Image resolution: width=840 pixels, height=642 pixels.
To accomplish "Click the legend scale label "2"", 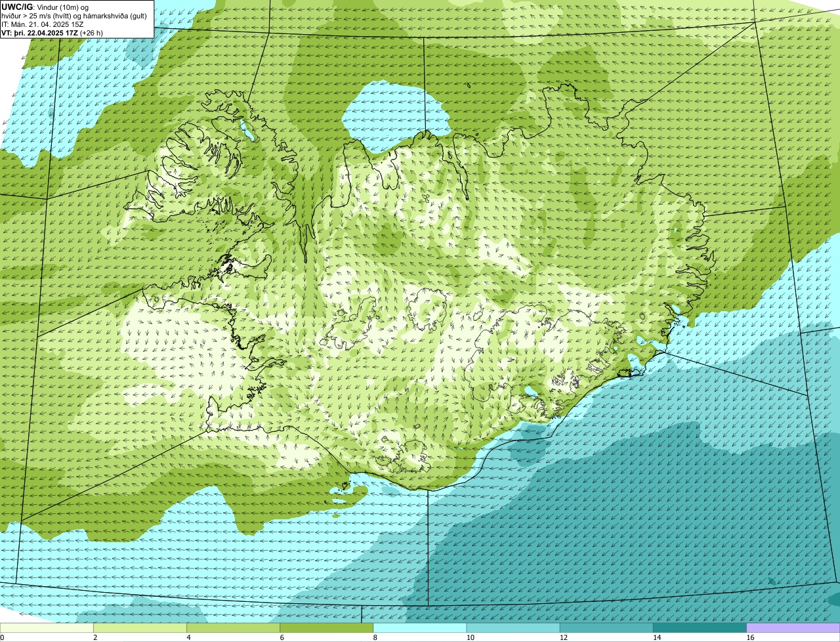I will point(95,637).
